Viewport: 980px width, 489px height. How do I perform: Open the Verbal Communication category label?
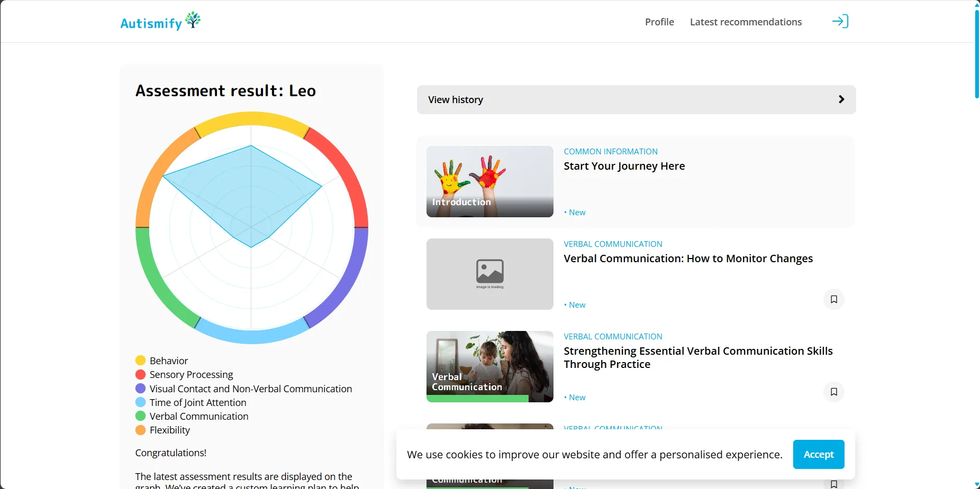(613, 244)
